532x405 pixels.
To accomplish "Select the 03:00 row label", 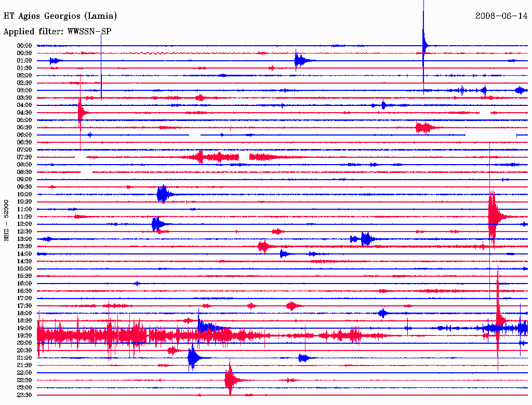I will pyautogui.click(x=24, y=90).
